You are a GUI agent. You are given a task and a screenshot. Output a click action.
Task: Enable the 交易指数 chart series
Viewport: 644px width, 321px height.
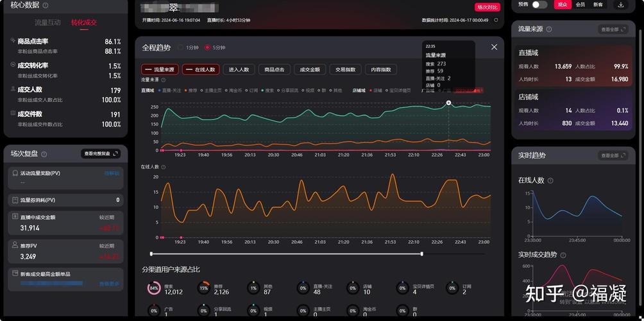tap(345, 69)
